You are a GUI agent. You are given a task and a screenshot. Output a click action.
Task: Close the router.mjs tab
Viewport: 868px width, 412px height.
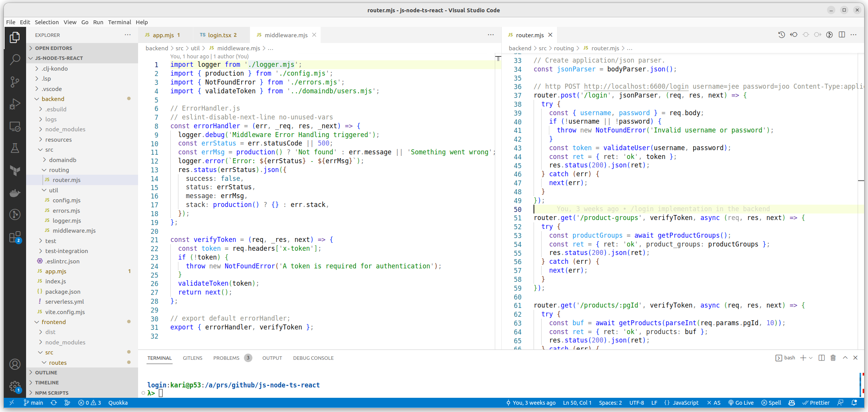tap(550, 35)
